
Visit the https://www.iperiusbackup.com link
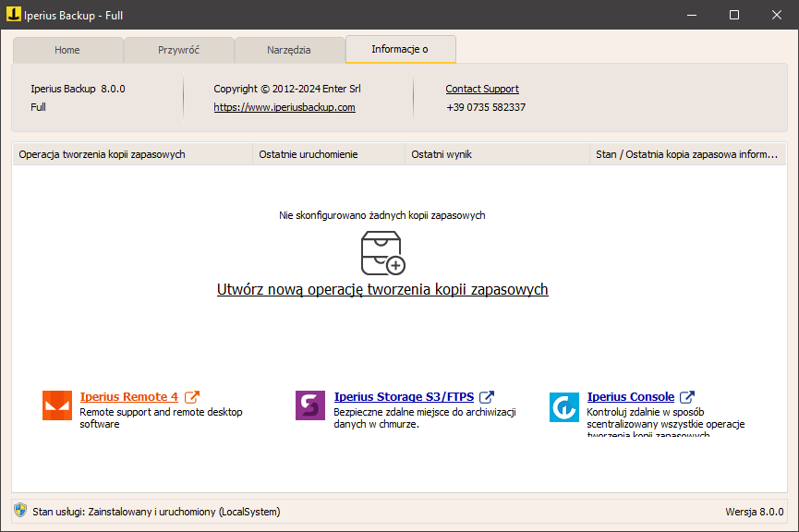[284, 107]
